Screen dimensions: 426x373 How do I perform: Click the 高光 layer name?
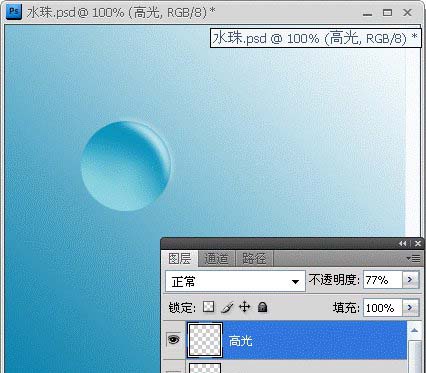241,341
